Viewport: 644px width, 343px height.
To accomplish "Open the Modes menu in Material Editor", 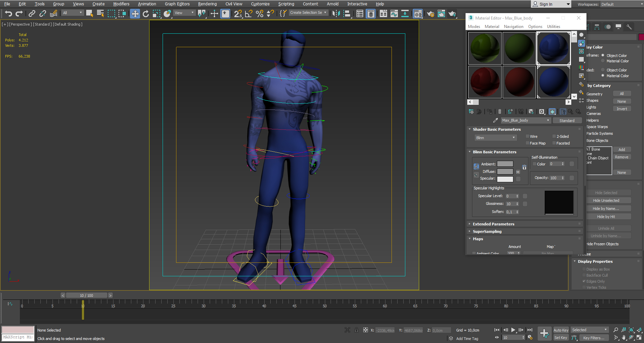I will (x=474, y=26).
